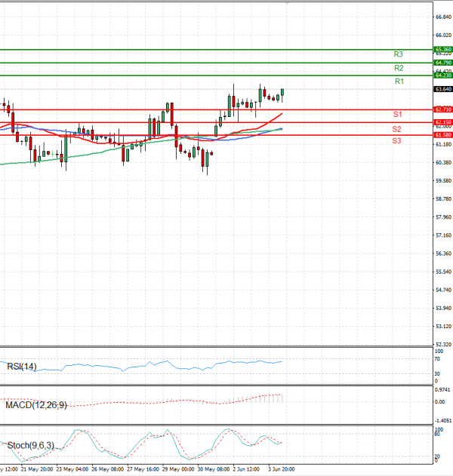The image size is (453, 476).
Task: Click the RSI(14) indicator label
Action: pos(22,367)
